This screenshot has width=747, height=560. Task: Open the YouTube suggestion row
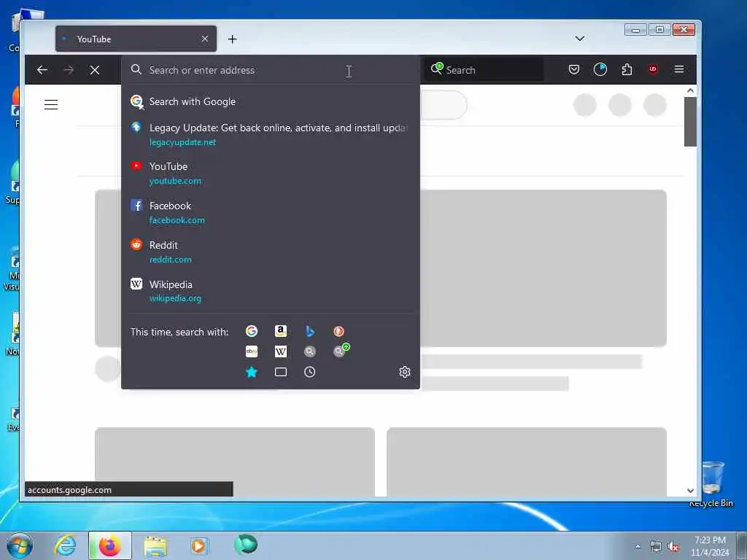271,174
